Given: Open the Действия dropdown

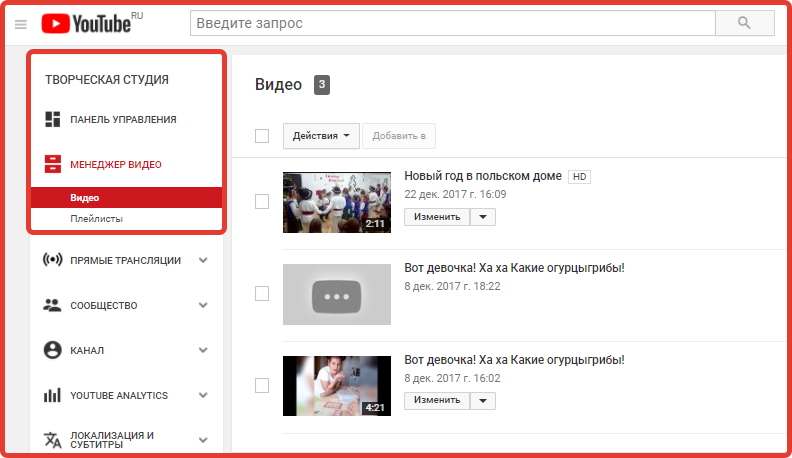Looking at the screenshot, I should pyautogui.click(x=321, y=136).
